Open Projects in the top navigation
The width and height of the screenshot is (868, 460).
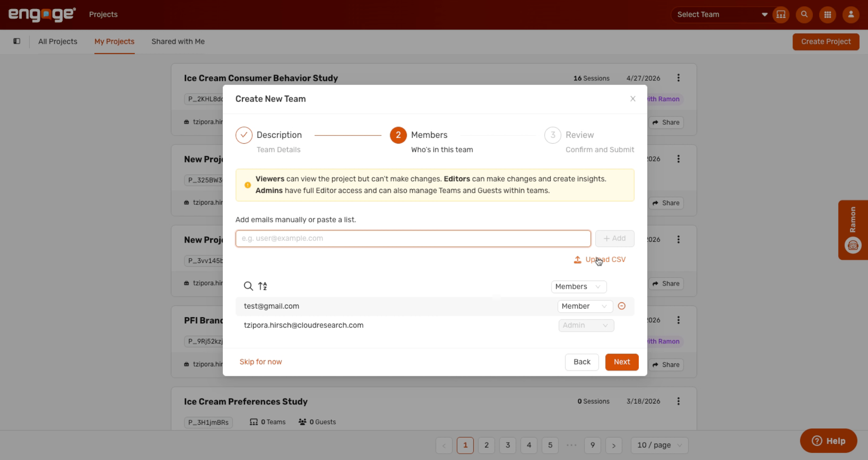pos(103,14)
